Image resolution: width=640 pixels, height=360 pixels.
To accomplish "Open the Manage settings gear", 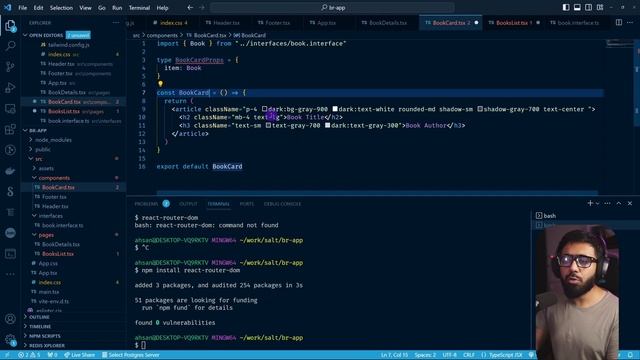I will 10,339.
